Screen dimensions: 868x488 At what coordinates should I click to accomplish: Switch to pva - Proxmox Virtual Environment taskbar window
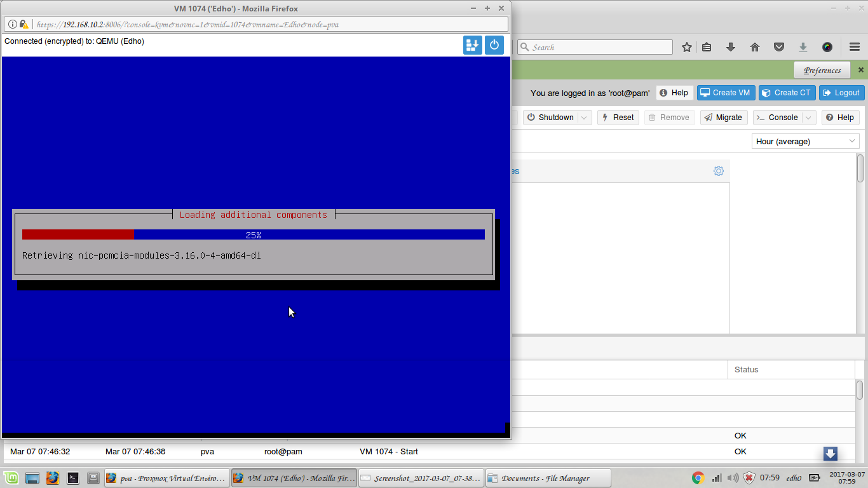click(166, 478)
